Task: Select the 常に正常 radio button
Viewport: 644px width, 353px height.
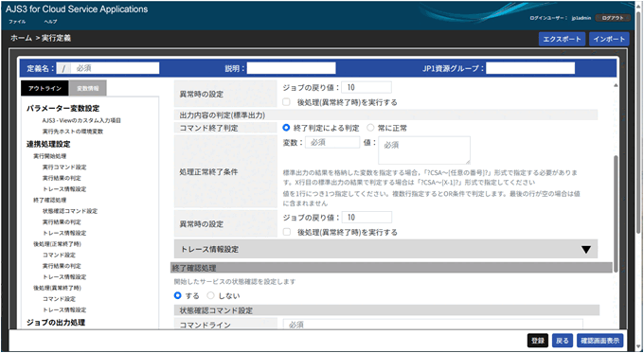Action: coord(370,128)
